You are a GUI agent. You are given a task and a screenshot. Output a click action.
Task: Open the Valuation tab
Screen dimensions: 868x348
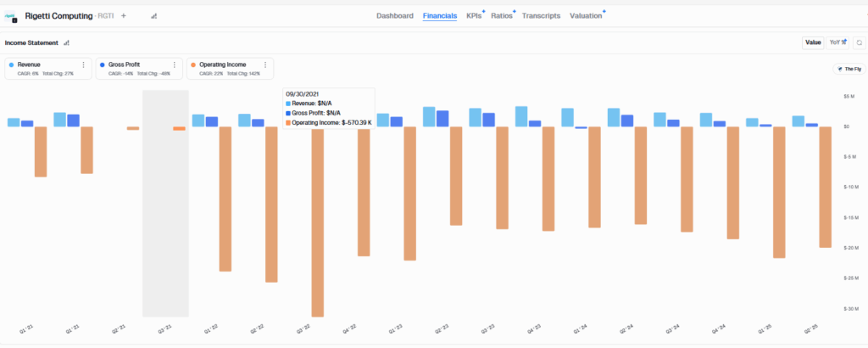coord(586,16)
